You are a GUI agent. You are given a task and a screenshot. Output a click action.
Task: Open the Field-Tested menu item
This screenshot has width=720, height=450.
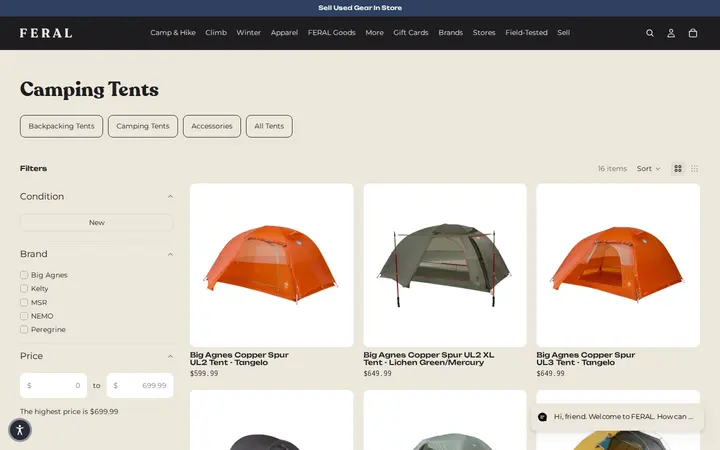(x=526, y=33)
